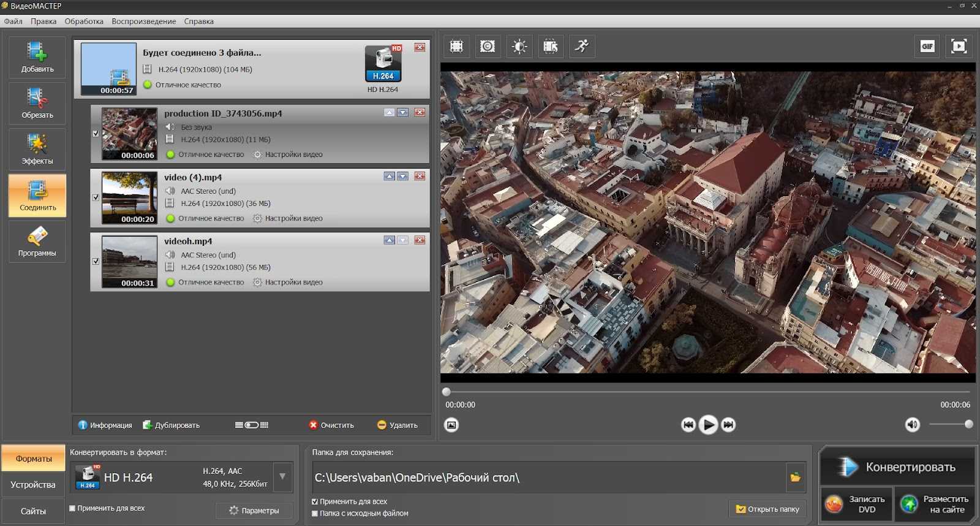
Task: Open the brightness enhancement icon
Action: click(x=519, y=46)
